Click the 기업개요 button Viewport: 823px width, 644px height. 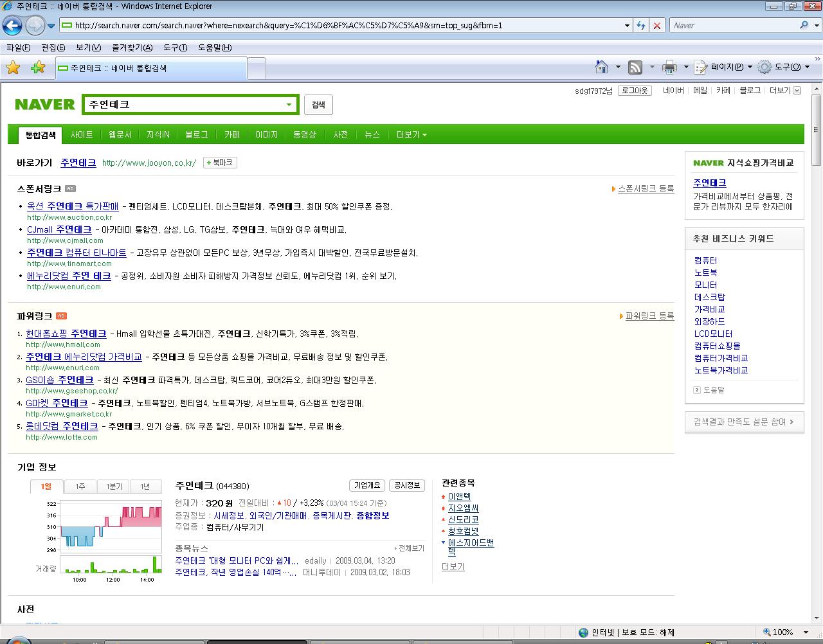[x=367, y=485]
